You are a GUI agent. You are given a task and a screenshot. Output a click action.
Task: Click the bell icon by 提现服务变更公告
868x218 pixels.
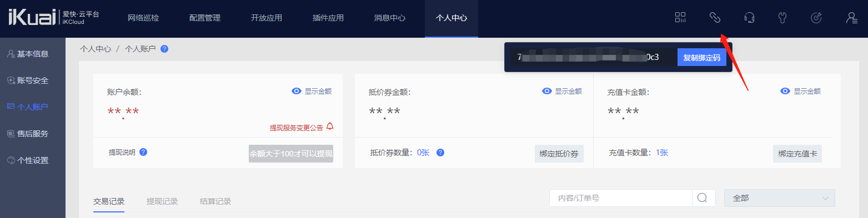pos(330,126)
